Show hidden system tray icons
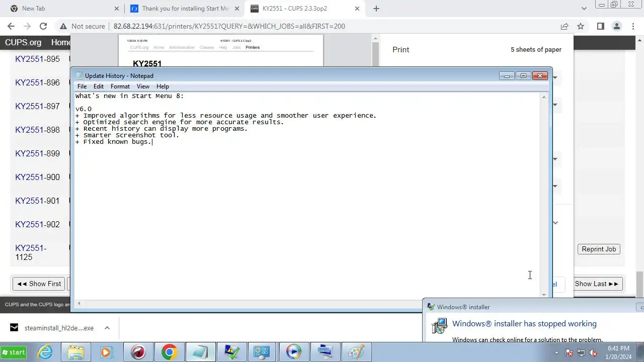Screen dimensions: 644x362 [556, 352]
